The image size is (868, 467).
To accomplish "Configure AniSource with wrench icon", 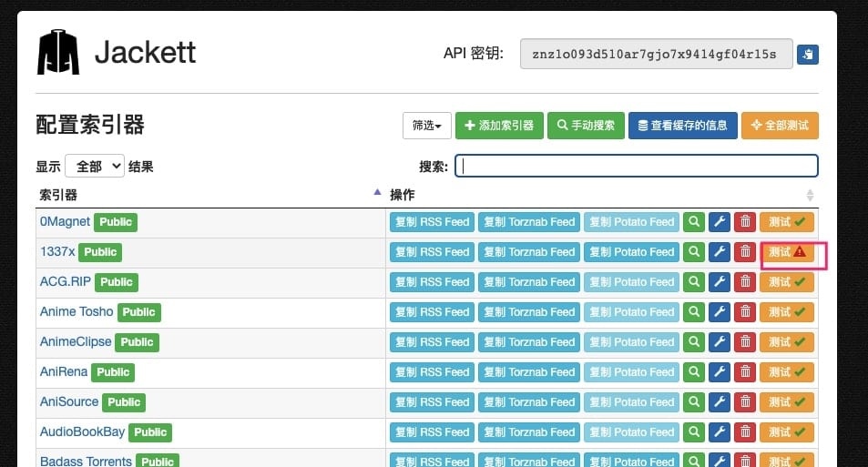I will click(x=720, y=401).
